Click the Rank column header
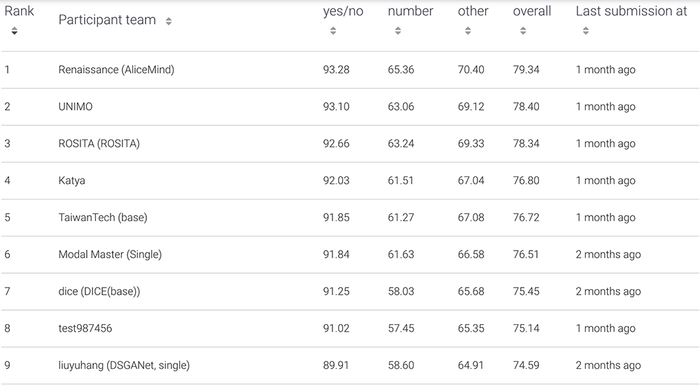700x385 pixels. pyautogui.click(x=19, y=11)
